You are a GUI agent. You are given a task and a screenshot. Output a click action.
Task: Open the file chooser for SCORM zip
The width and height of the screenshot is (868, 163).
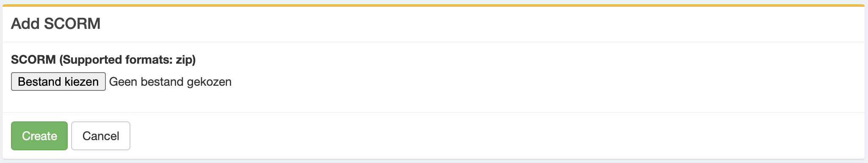point(58,81)
